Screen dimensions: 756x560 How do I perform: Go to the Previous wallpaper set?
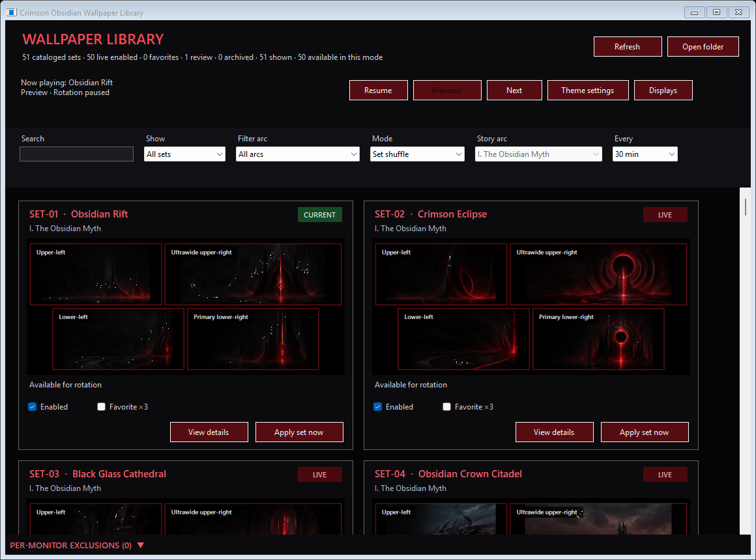tap(447, 90)
